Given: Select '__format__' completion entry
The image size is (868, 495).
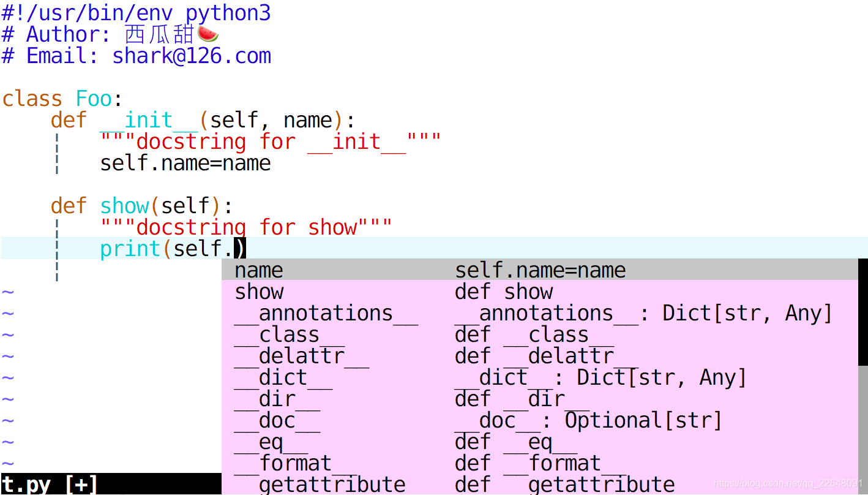Looking at the screenshot, I should (x=540, y=463).
